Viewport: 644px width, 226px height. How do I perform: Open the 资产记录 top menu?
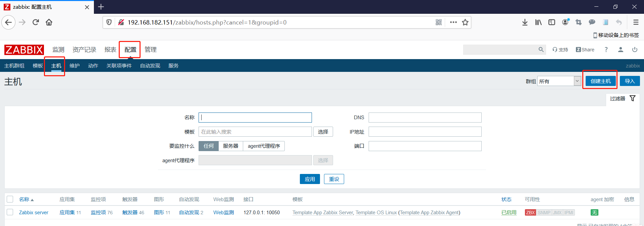[x=85, y=50]
